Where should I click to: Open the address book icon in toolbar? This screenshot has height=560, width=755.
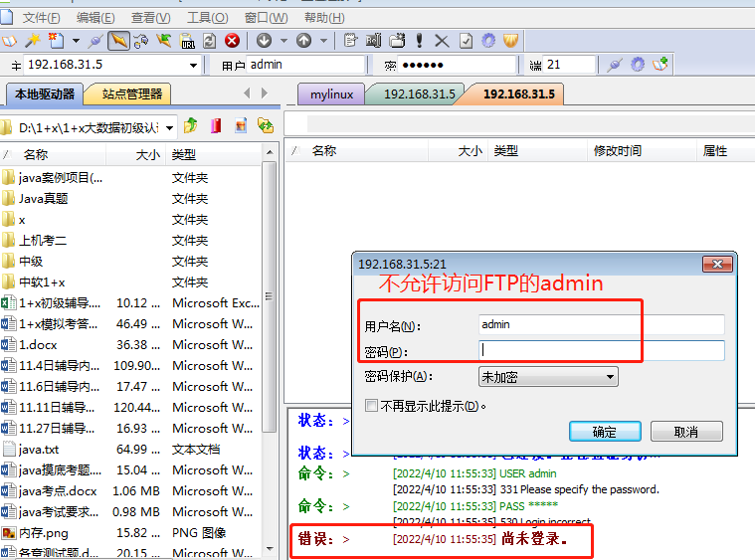click(9, 41)
